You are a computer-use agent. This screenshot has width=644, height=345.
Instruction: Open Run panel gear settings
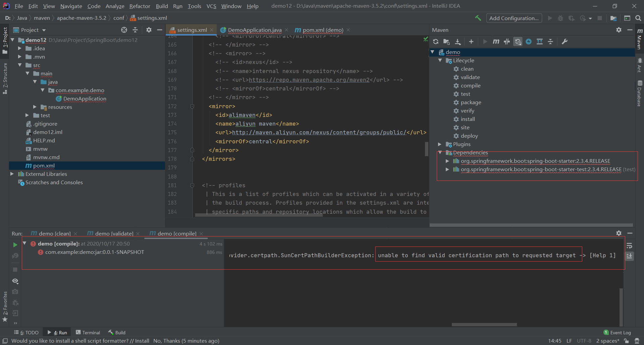click(x=619, y=233)
